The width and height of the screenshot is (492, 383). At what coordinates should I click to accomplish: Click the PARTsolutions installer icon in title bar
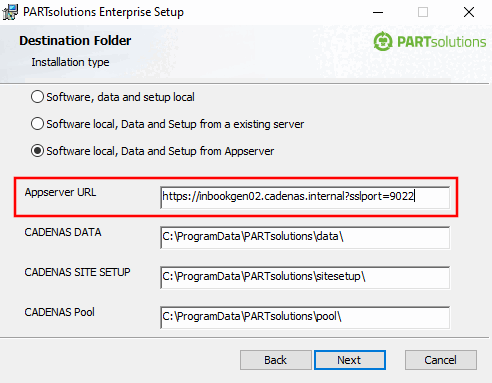(10, 12)
